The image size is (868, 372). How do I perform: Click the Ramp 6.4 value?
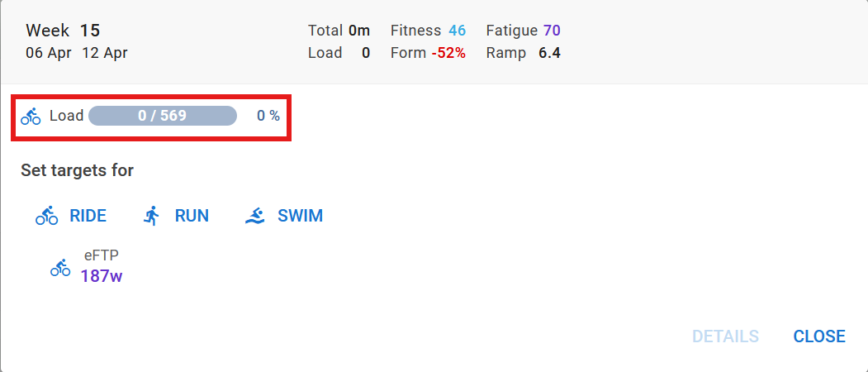549,53
